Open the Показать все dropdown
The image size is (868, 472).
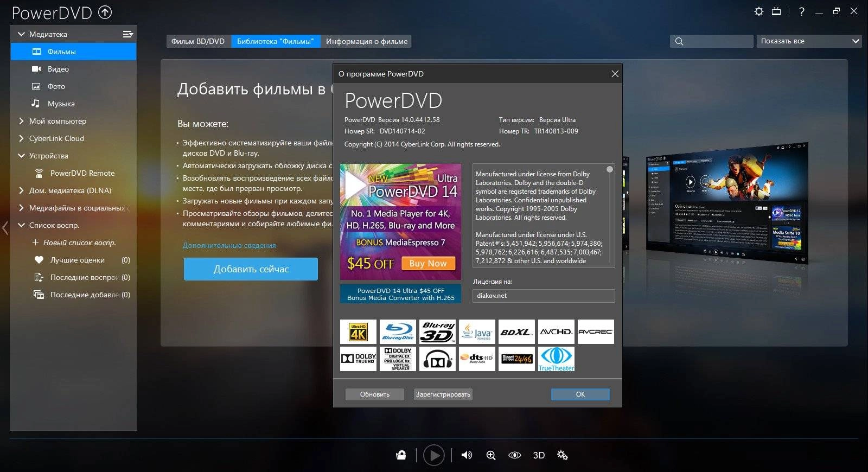click(809, 41)
